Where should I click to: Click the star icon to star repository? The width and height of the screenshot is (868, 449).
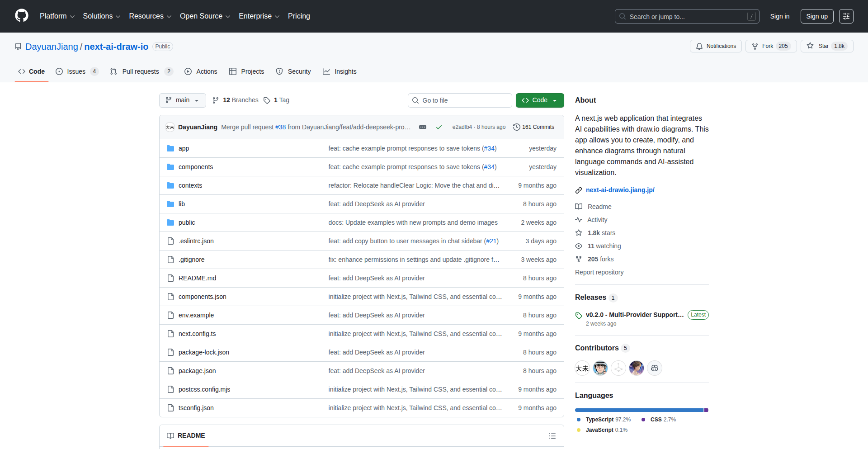(811, 46)
